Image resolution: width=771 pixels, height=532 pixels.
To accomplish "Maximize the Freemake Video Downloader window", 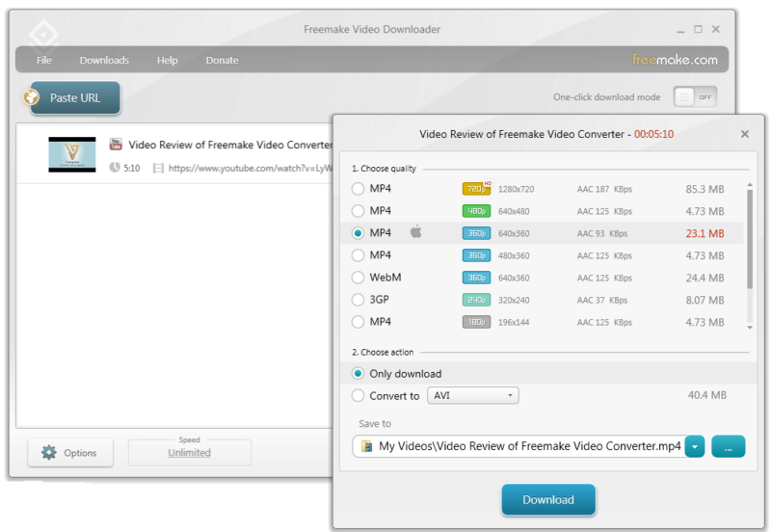I will tap(698, 30).
